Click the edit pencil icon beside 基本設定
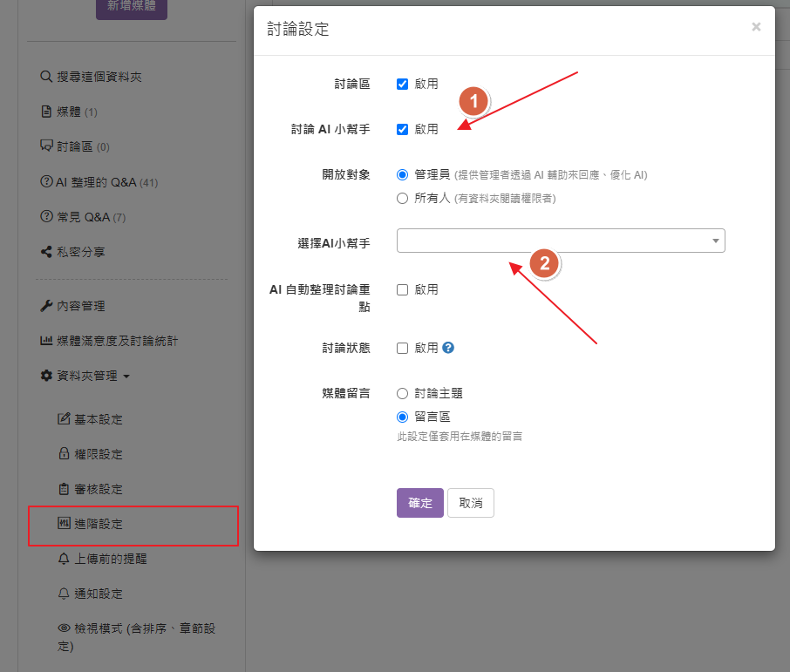 pos(64,418)
